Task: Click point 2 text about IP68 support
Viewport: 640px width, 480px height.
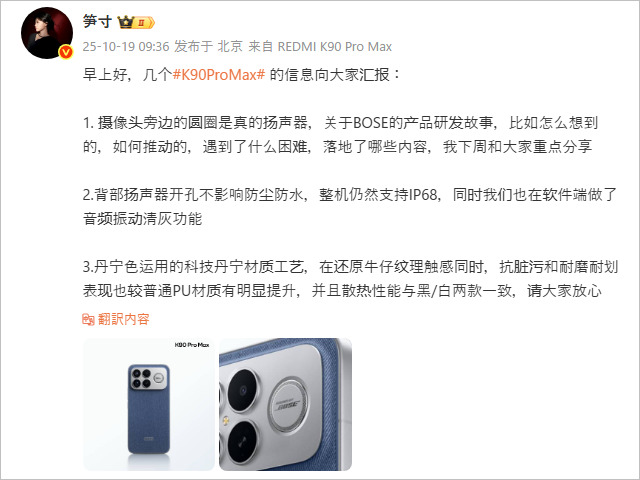Action: [350, 207]
